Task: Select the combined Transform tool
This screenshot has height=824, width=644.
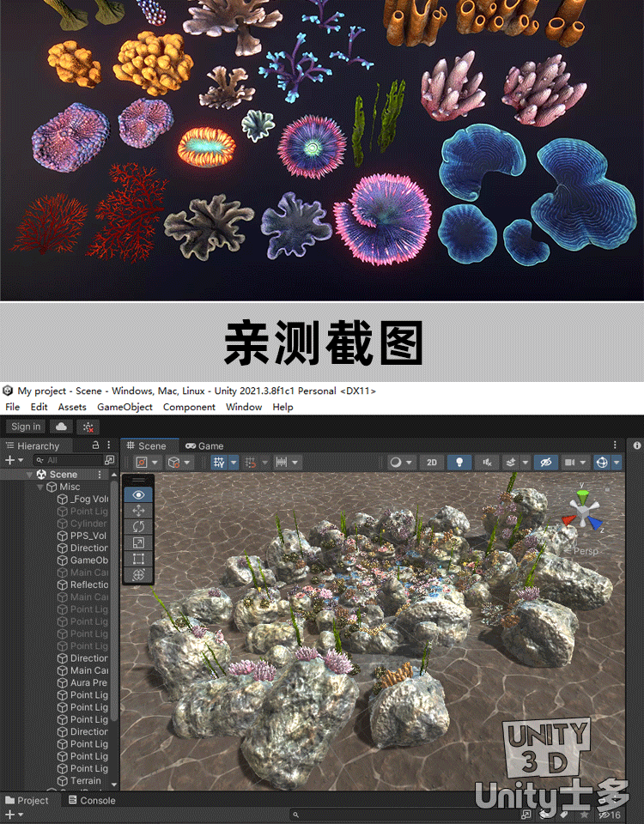Action: [x=139, y=574]
